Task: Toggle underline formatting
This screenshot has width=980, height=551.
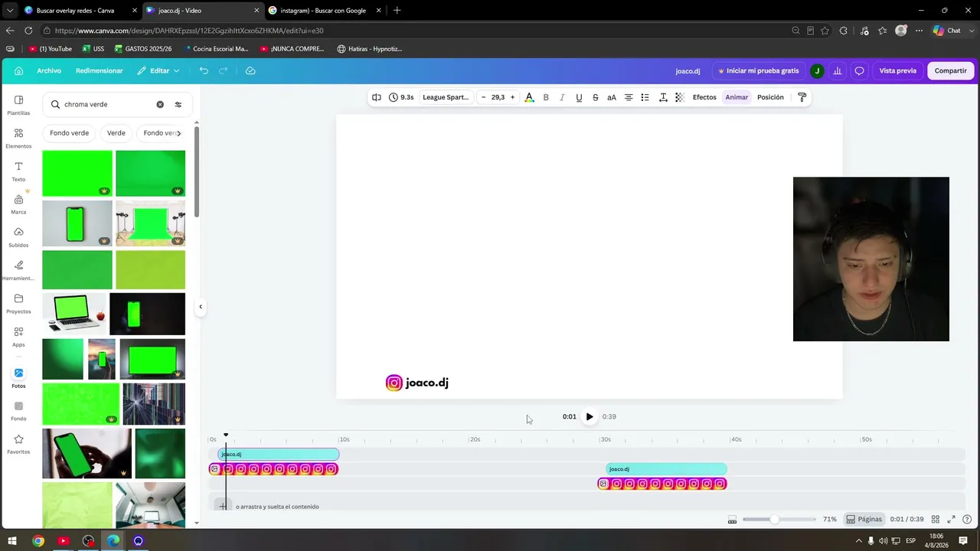Action: click(x=579, y=97)
